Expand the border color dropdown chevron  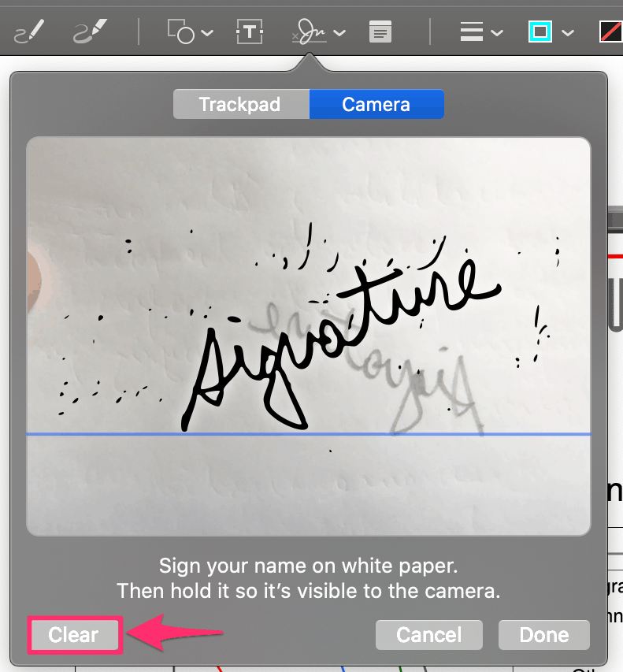[x=568, y=32]
